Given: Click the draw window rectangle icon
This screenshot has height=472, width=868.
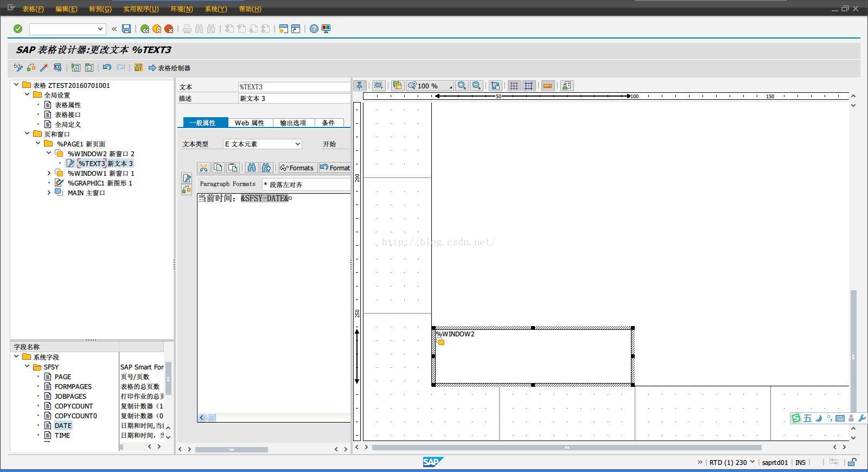Looking at the screenshot, I should tap(379, 86).
